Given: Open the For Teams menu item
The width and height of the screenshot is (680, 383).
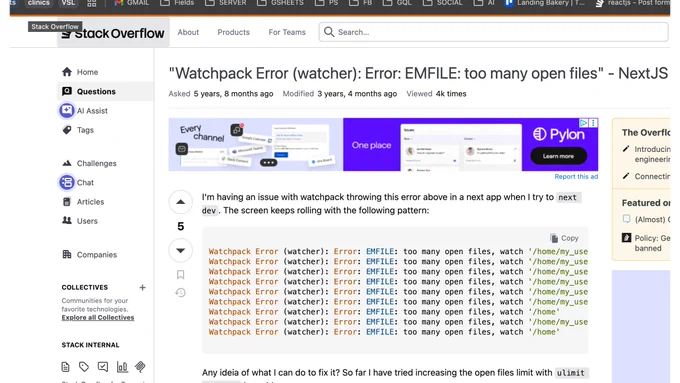Looking at the screenshot, I should click(287, 32).
